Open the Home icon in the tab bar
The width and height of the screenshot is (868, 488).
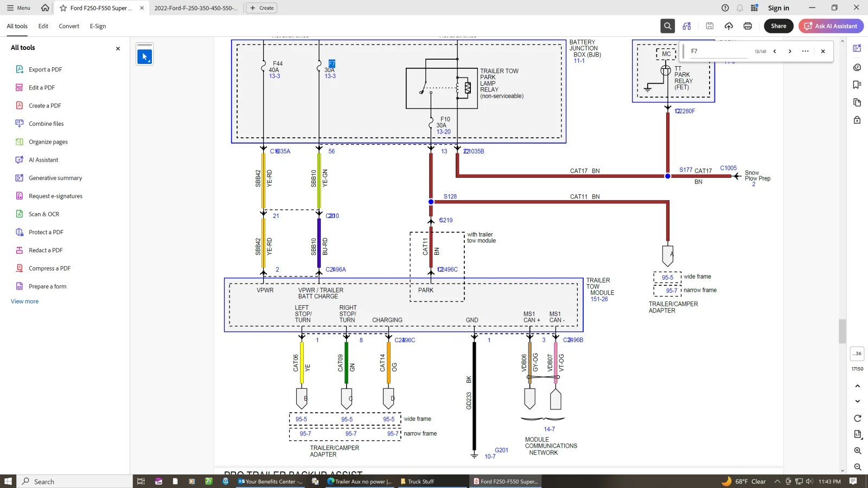[x=45, y=8]
